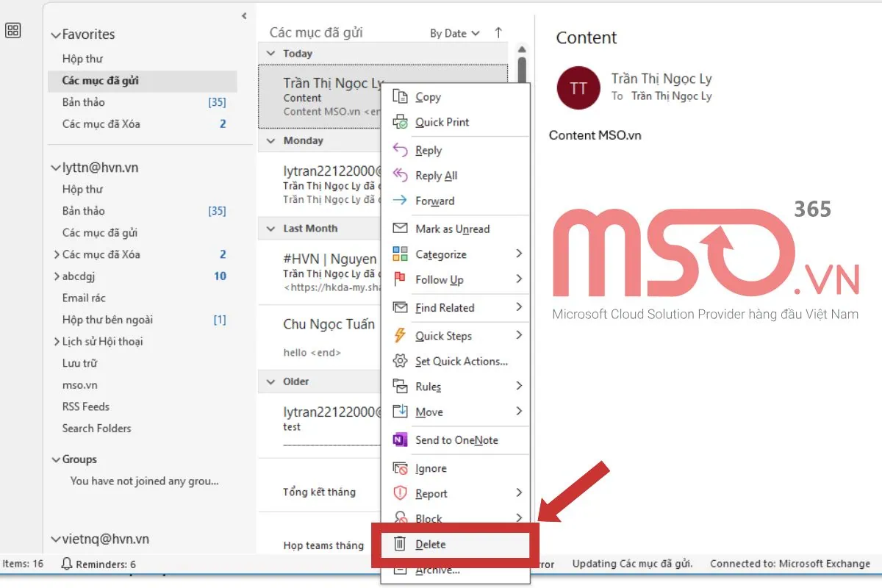The width and height of the screenshot is (882, 588).
Task: Click the Mark as Unread envelope icon
Action: (x=400, y=229)
